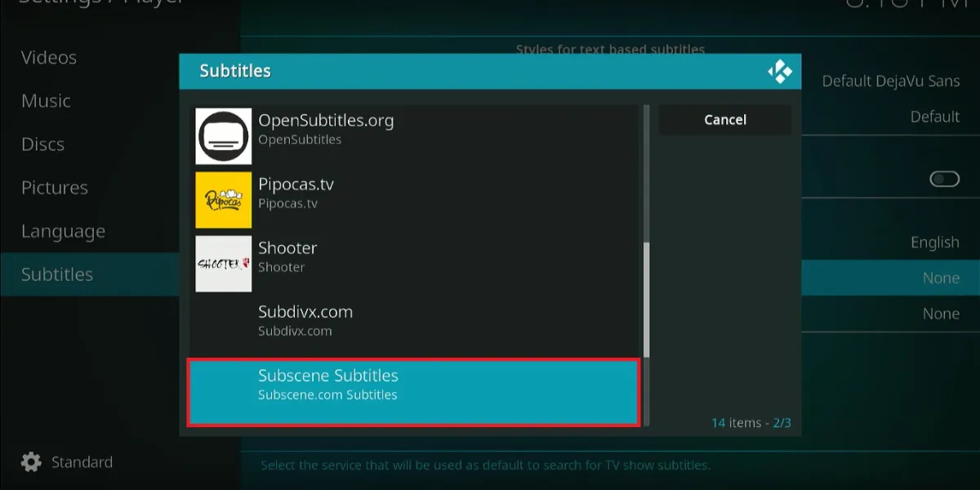Click the Default DejaVu Sans font value
Screen dimensions: 980x490
pos(891,81)
